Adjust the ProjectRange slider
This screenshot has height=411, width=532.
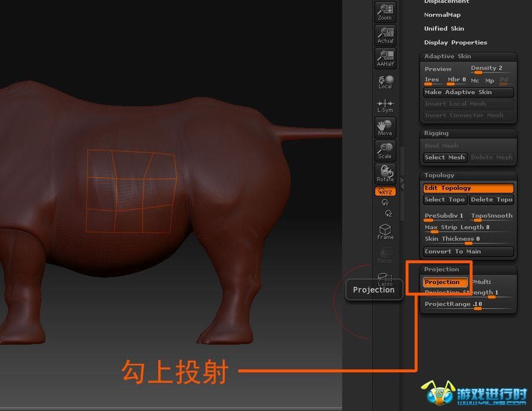[468, 305]
